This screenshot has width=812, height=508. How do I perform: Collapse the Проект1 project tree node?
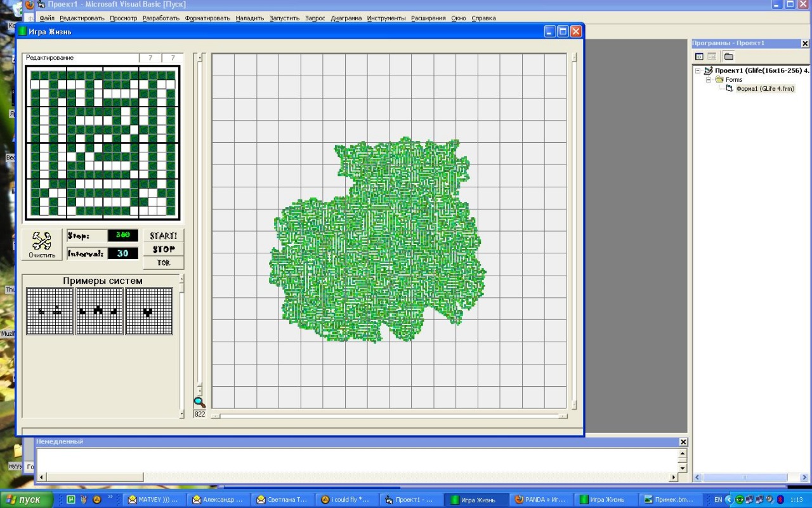tap(698, 70)
